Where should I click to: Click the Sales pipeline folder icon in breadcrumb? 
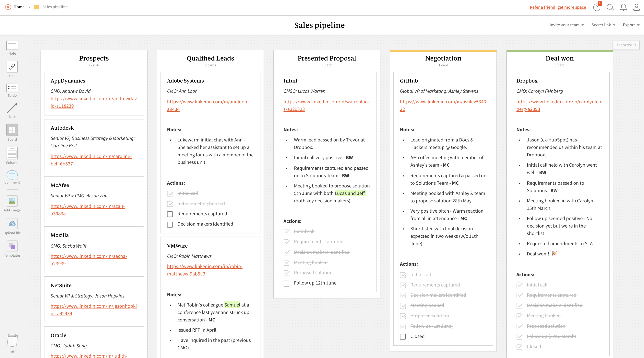[37, 7]
